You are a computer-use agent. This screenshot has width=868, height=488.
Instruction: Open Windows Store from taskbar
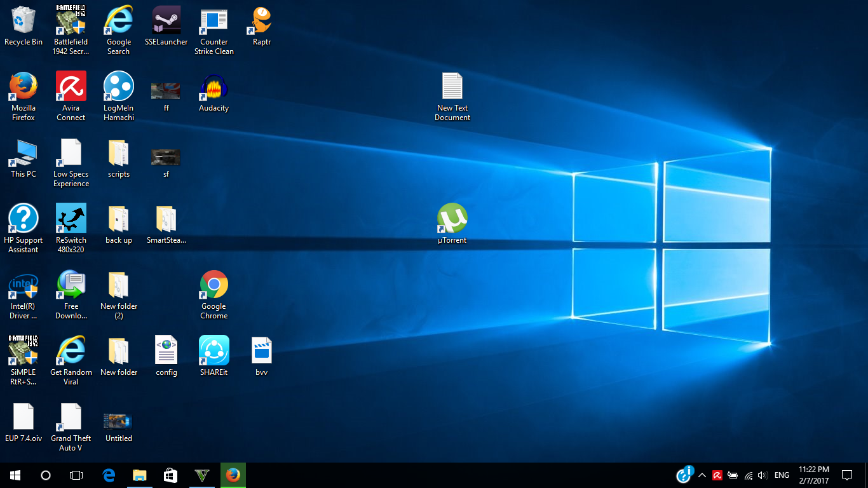coord(170,475)
